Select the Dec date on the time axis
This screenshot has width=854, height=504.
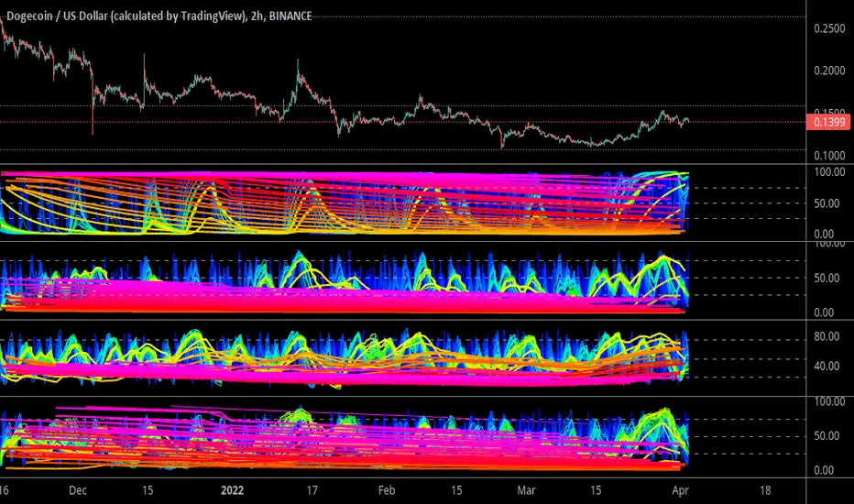coord(78,490)
